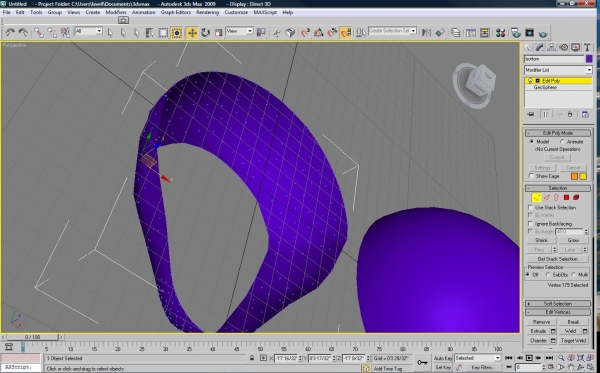Open the File menu
The width and height of the screenshot is (600, 373).
(7, 12)
